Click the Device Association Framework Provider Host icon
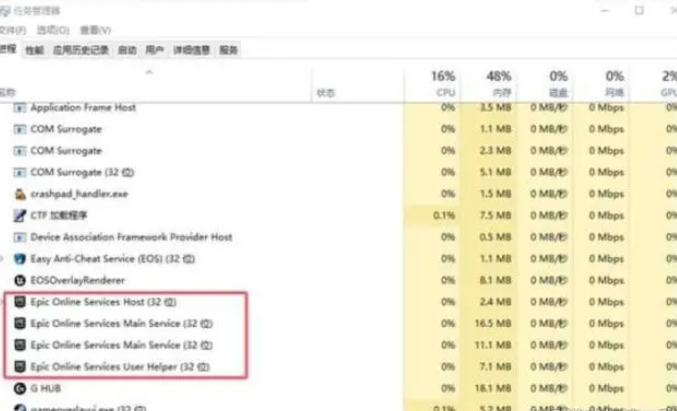This screenshot has width=677, height=411. (19, 237)
